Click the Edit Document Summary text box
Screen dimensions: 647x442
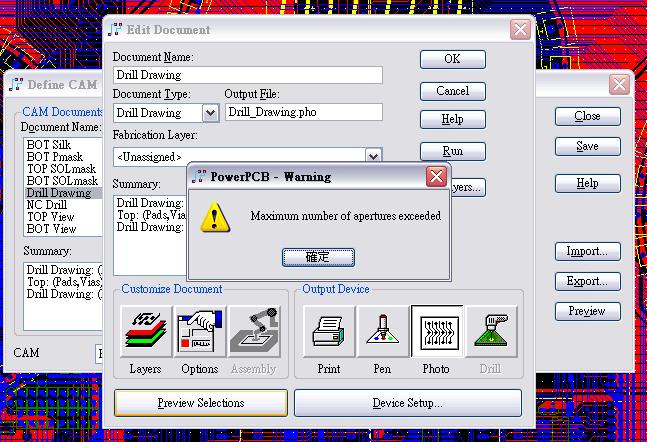pyautogui.click(x=150, y=235)
